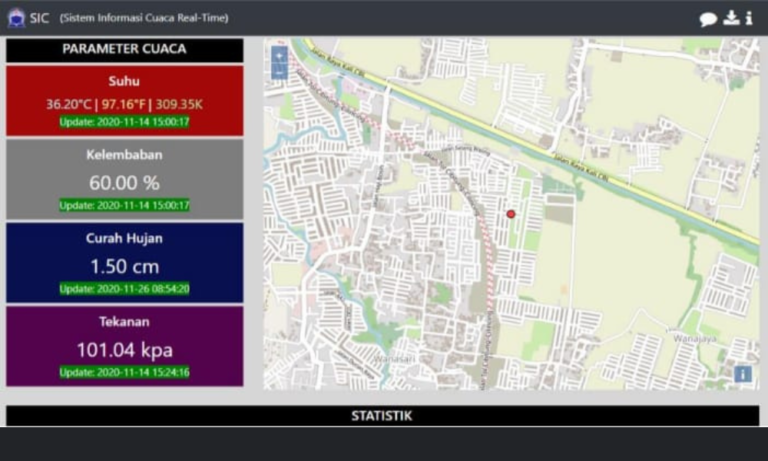This screenshot has width=768, height=461.
Task: Click update timestamp 2020-11-26 08:54:20
Action: coord(124,289)
